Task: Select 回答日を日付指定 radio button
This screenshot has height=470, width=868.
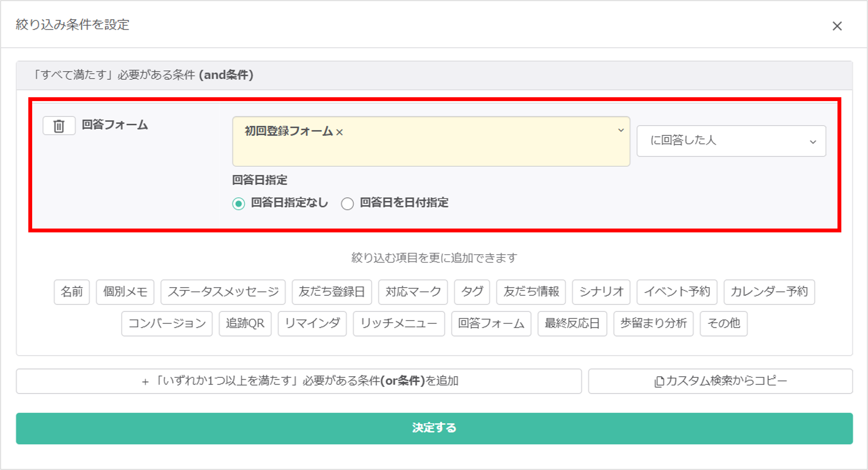Action: (347, 204)
